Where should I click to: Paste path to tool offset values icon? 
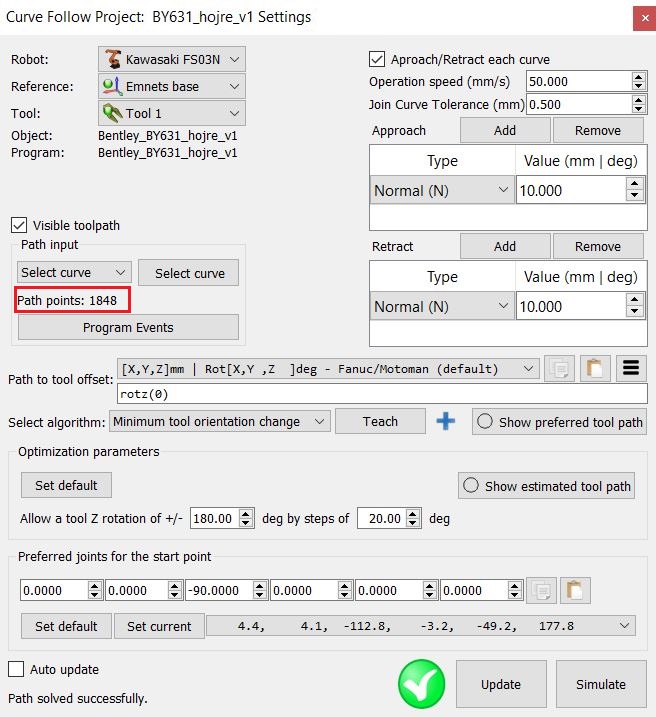click(x=595, y=368)
